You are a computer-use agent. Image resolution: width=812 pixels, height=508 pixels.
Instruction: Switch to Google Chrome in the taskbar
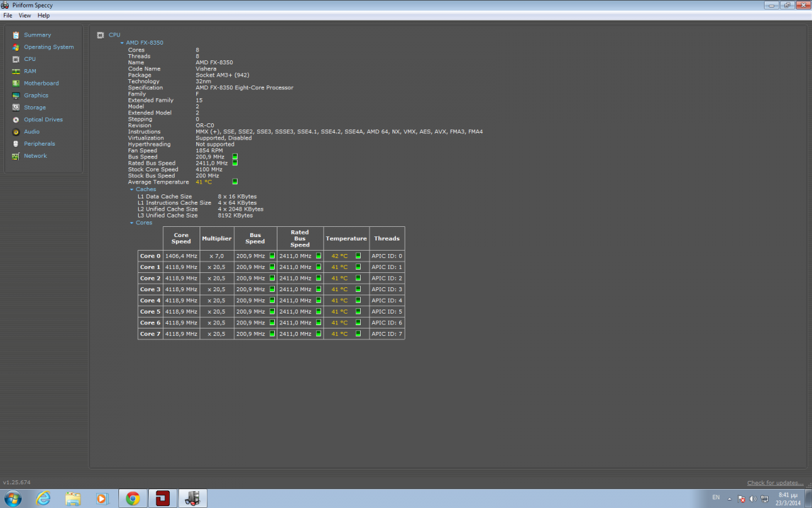(x=133, y=499)
